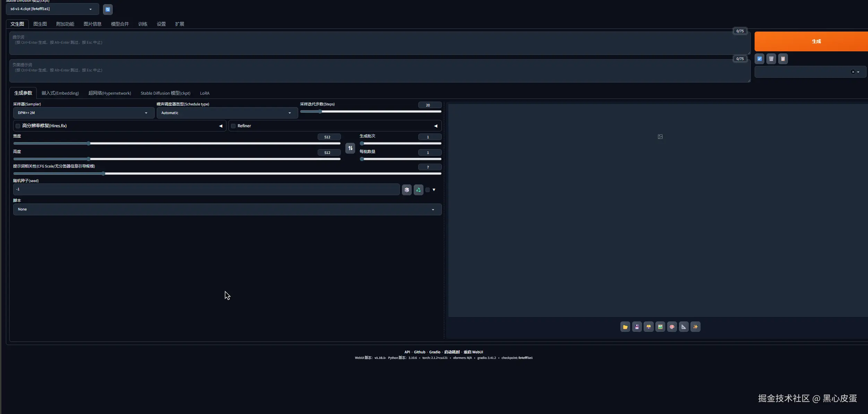The width and height of the screenshot is (868, 414).
Task: Enable the Hires.fix checkbox
Action: pos(18,126)
